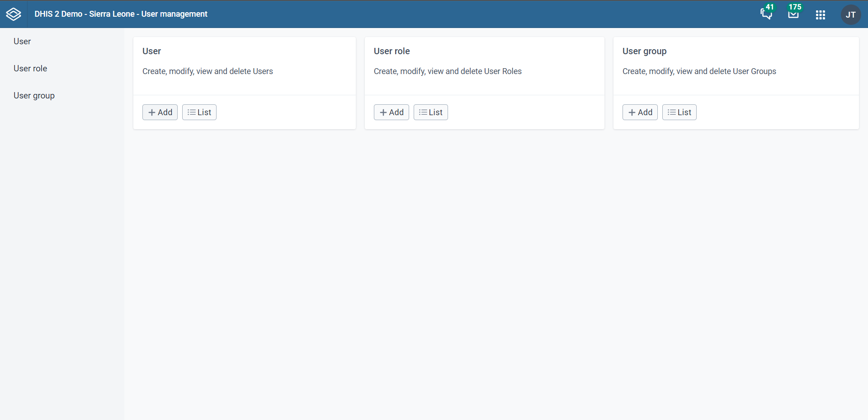
Task: Open messages inbox showing 175 unread
Action: 793,14
